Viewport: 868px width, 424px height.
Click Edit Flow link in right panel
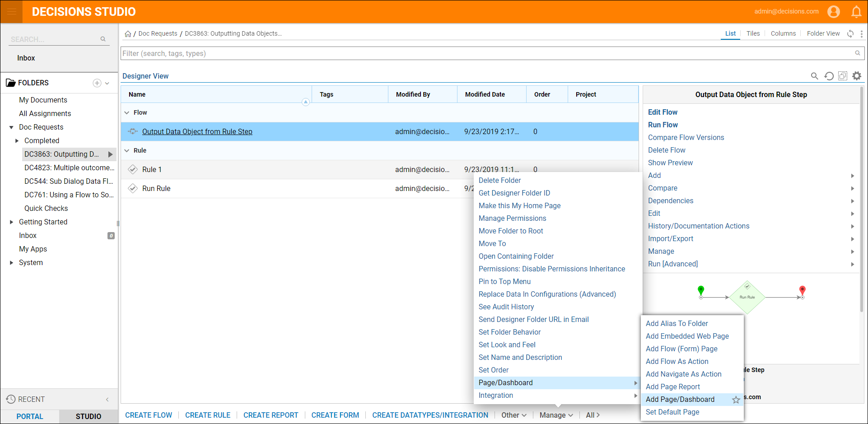(x=663, y=112)
